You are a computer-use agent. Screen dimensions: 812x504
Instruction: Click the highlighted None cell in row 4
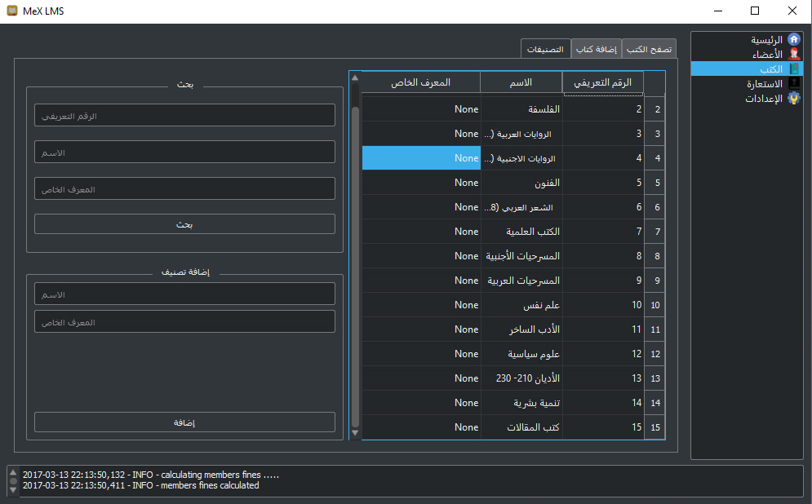point(421,158)
